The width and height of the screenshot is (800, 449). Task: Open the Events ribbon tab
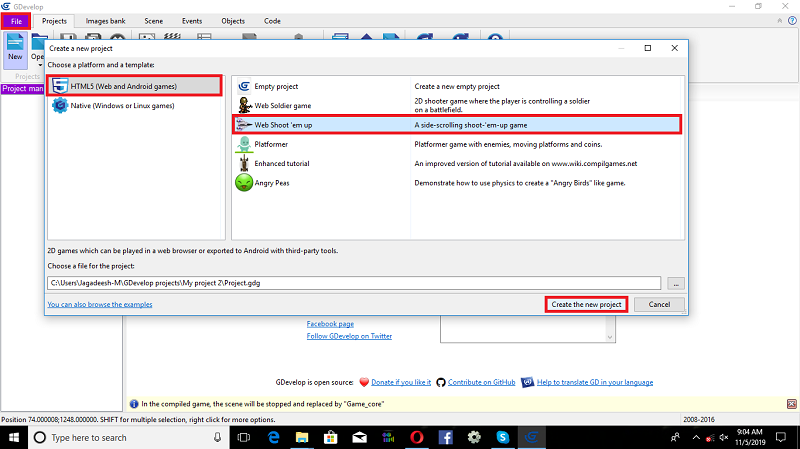coord(192,21)
